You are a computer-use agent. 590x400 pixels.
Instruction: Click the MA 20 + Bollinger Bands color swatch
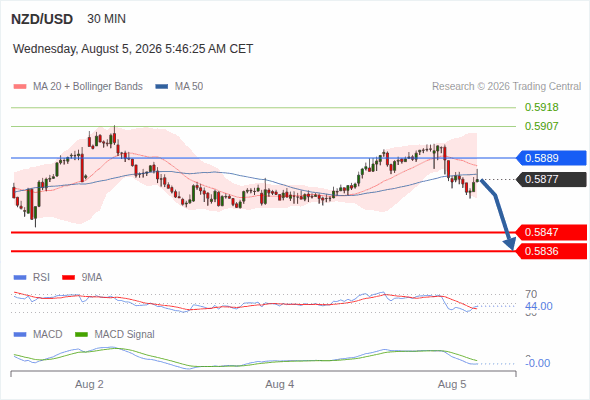(20, 87)
